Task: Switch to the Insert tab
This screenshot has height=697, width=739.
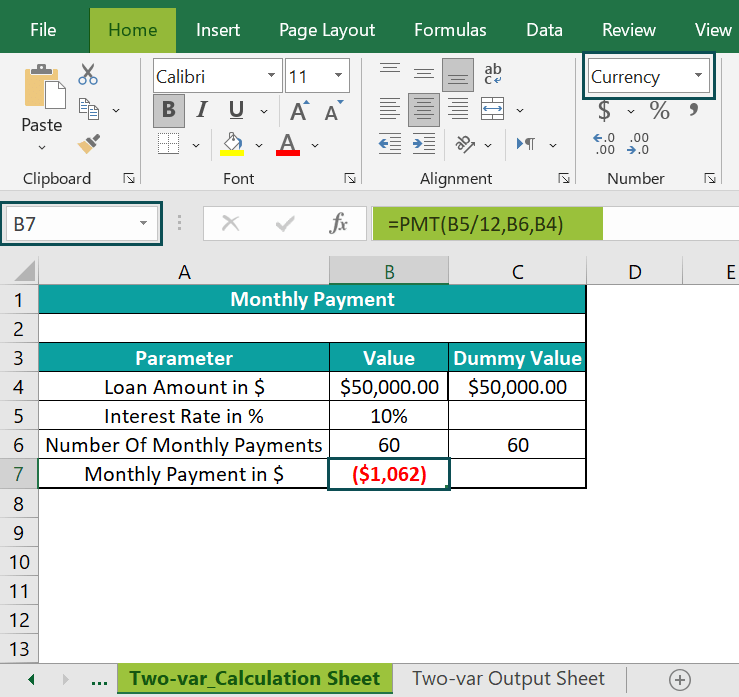Action: tap(218, 30)
